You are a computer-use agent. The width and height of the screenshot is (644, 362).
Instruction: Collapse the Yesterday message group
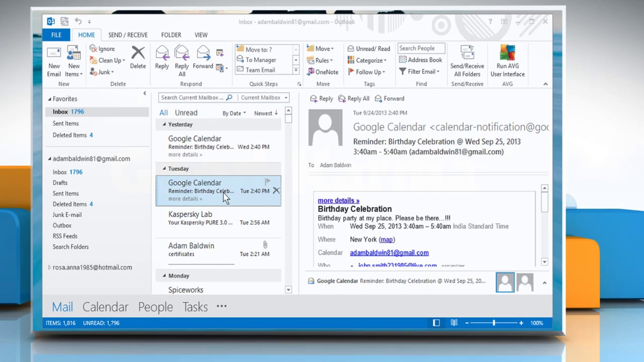tap(164, 124)
